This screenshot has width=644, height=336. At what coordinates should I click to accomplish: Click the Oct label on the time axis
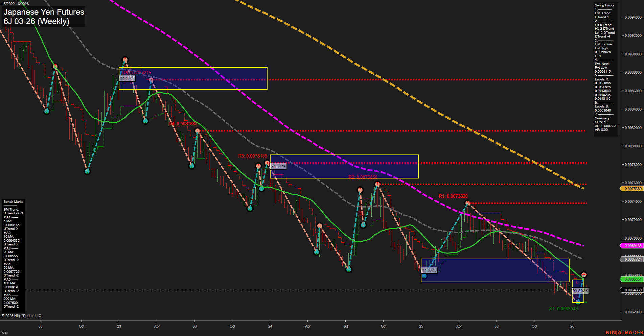click(x=81, y=327)
